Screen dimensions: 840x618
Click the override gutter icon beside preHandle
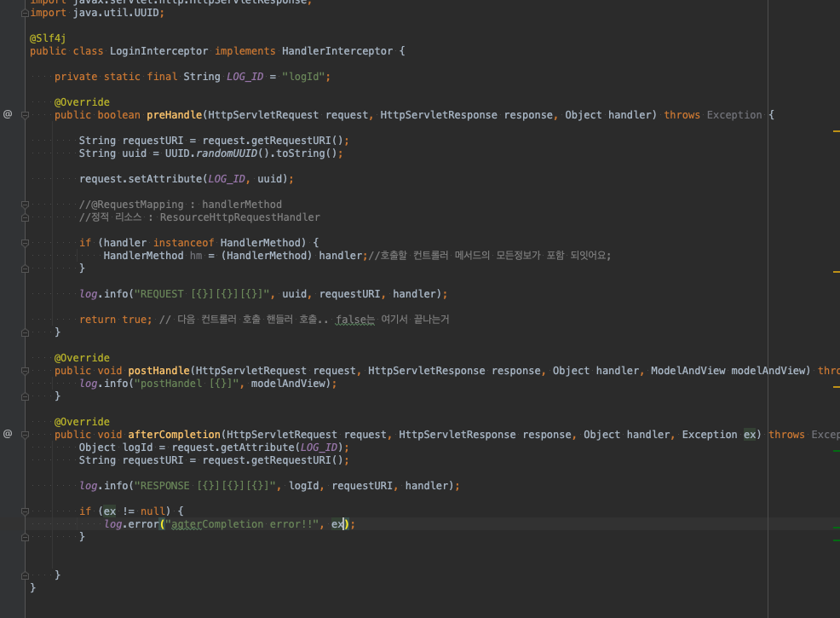click(8, 114)
